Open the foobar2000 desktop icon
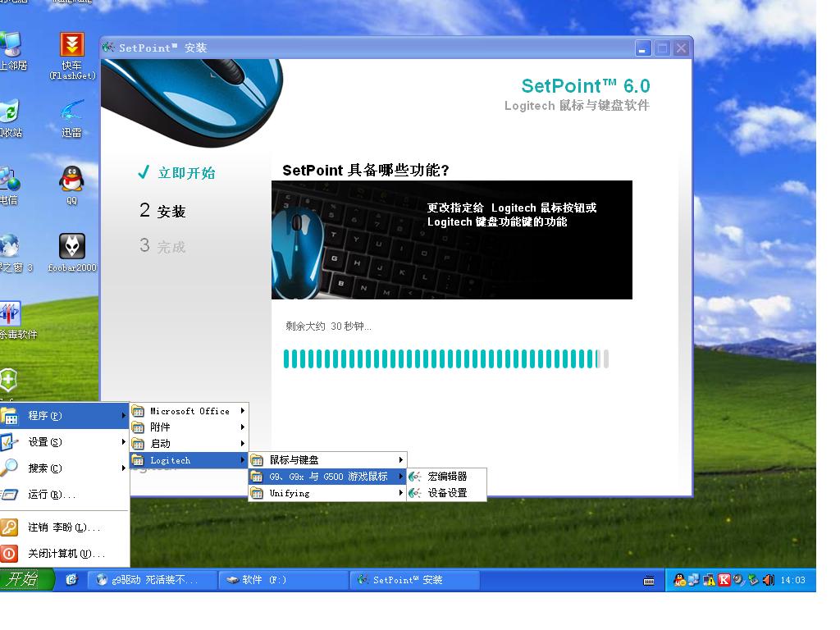 point(72,253)
